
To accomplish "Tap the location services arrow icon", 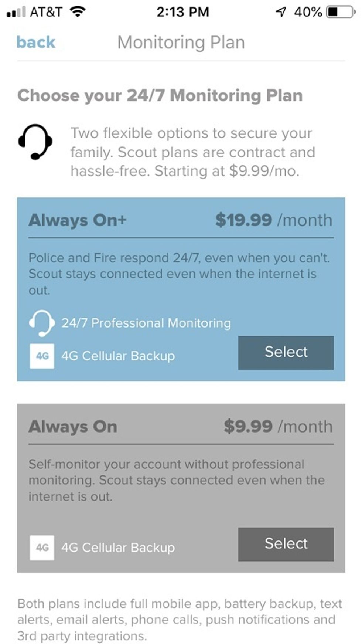I will 281,11.
